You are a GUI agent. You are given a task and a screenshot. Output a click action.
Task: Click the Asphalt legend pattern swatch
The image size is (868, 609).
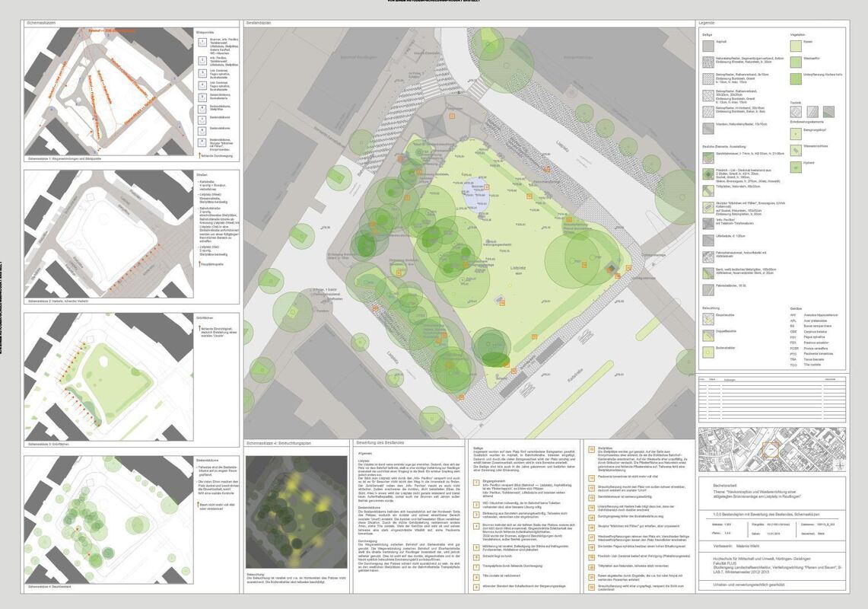[x=707, y=46]
